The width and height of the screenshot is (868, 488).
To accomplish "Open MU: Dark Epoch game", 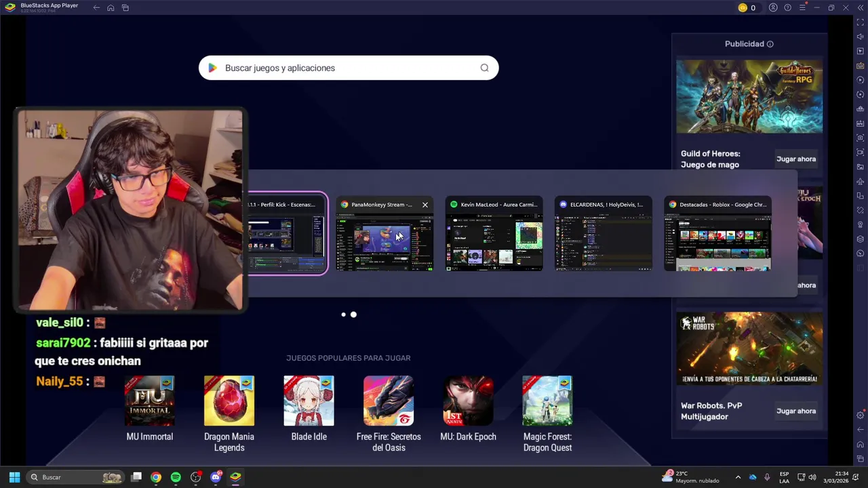I will [x=468, y=409].
